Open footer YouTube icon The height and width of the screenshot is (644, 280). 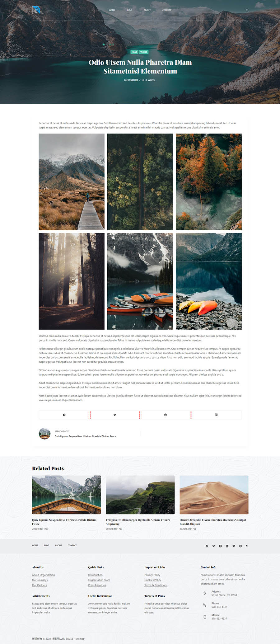coord(227,546)
